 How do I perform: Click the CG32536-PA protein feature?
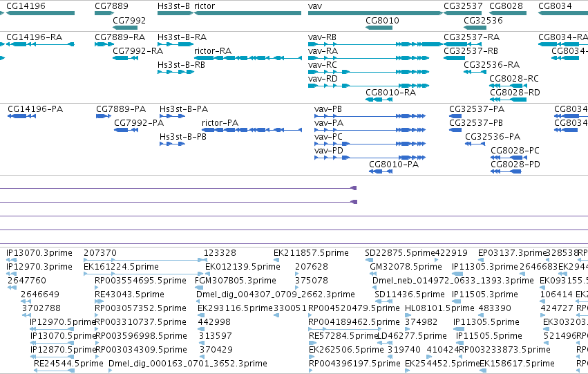pos(475,144)
